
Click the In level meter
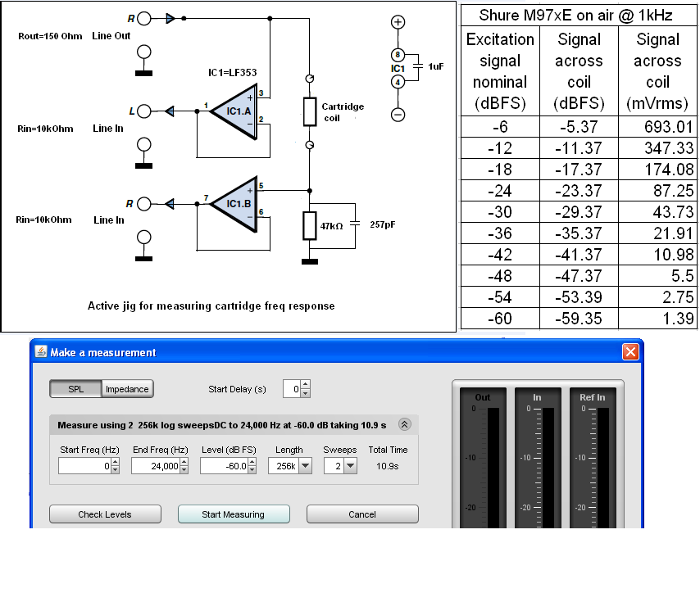[538, 459]
